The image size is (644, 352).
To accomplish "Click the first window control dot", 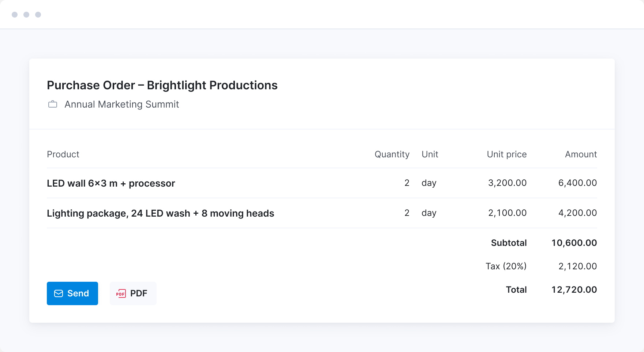I will coord(15,15).
